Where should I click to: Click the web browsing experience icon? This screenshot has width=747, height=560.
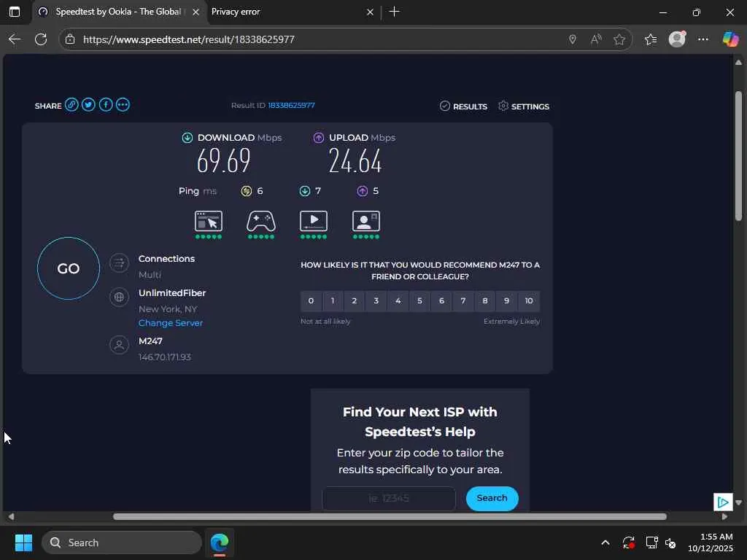209,222
